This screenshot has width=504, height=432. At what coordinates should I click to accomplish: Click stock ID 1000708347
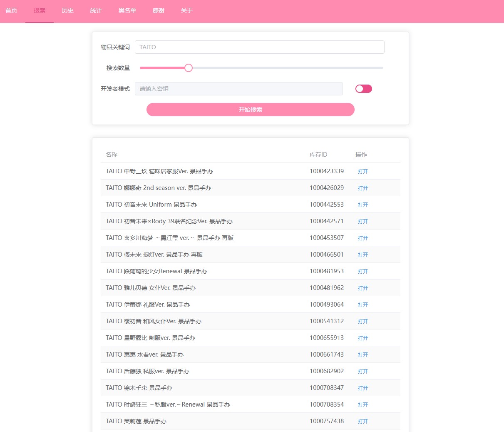(x=327, y=388)
